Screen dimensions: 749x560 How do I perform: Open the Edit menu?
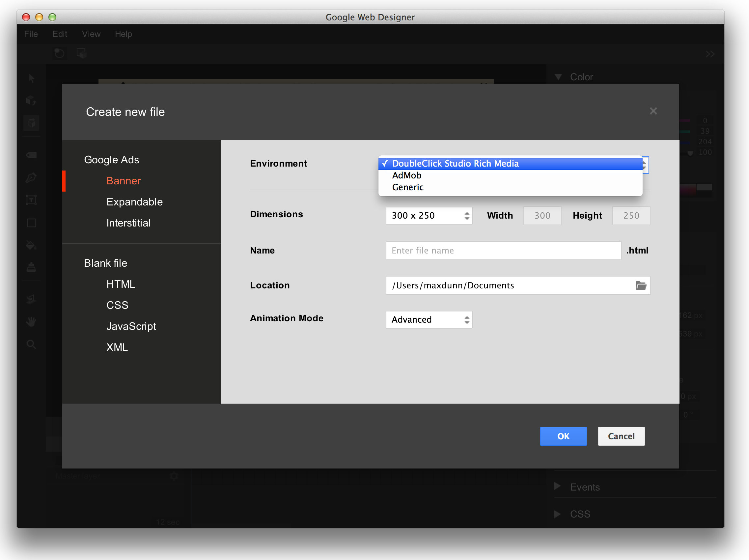coord(60,34)
